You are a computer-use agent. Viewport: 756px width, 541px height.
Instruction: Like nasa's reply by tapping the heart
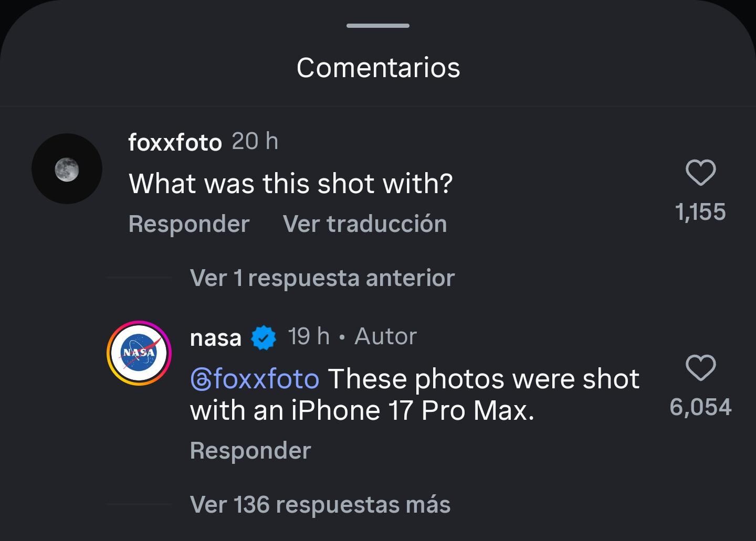[701, 368]
